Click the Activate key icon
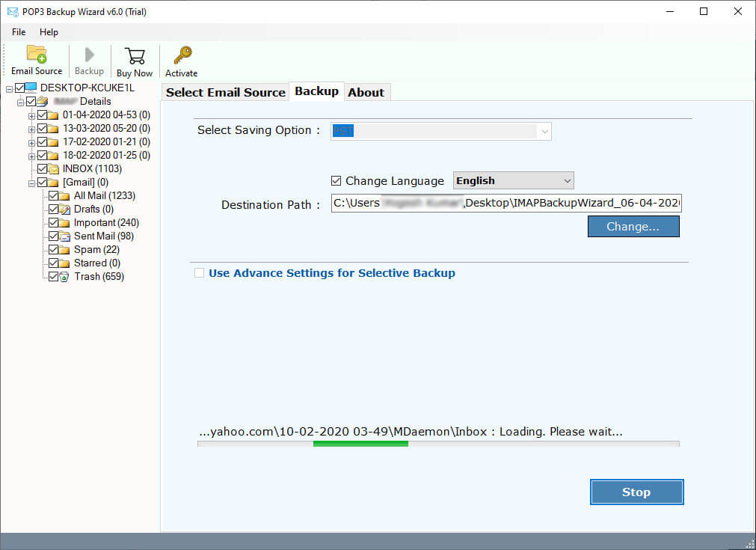 pyautogui.click(x=182, y=55)
